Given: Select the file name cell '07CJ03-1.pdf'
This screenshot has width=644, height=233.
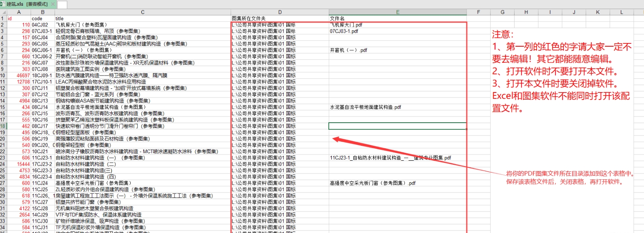Looking at the screenshot, I should point(397,31).
